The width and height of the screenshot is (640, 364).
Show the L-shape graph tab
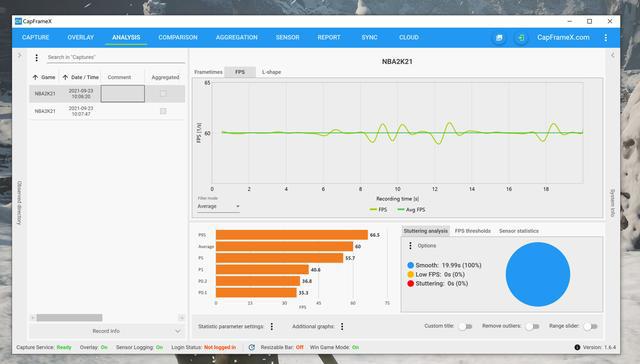pos(271,72)
